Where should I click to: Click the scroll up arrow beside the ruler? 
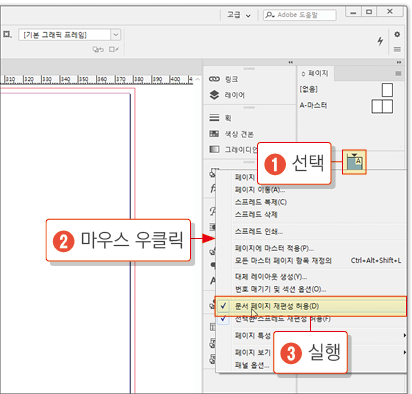click(x=198, y=79)
